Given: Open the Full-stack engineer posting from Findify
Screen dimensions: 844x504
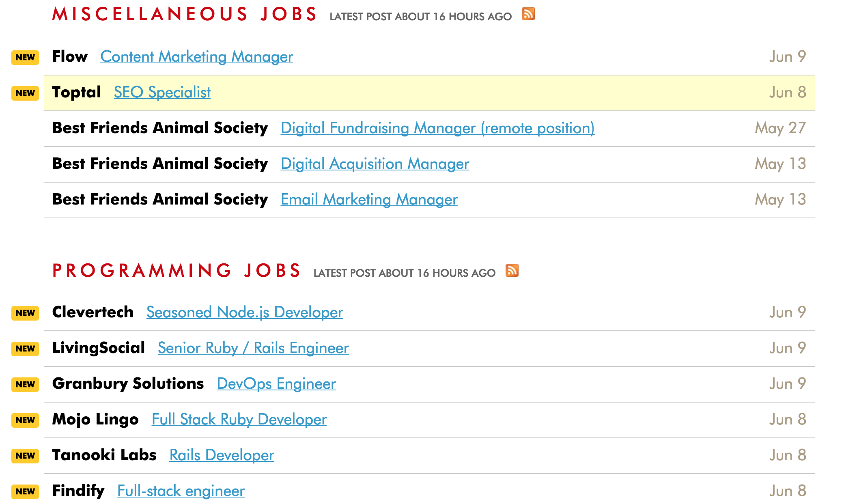Looking at the screenshot, I should [x=180, y=491].
